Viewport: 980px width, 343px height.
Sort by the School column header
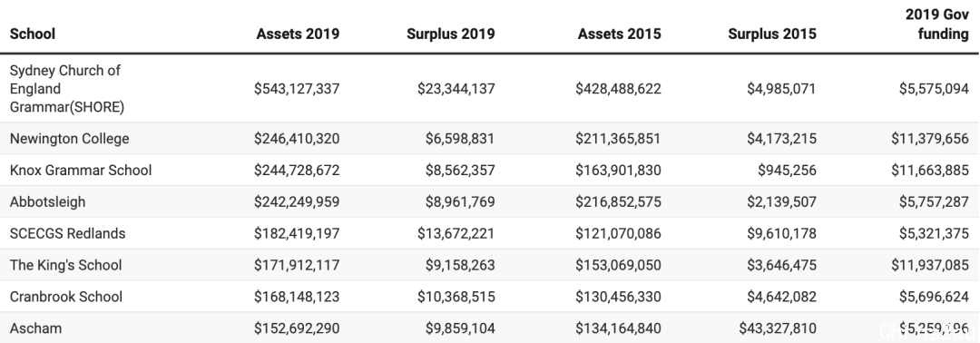[x=33, y=34]
